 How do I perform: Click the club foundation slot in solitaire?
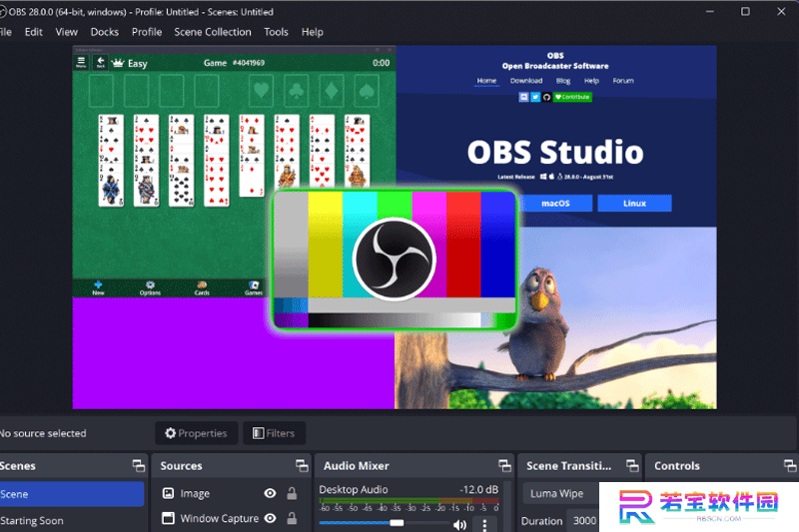(296, 91)
